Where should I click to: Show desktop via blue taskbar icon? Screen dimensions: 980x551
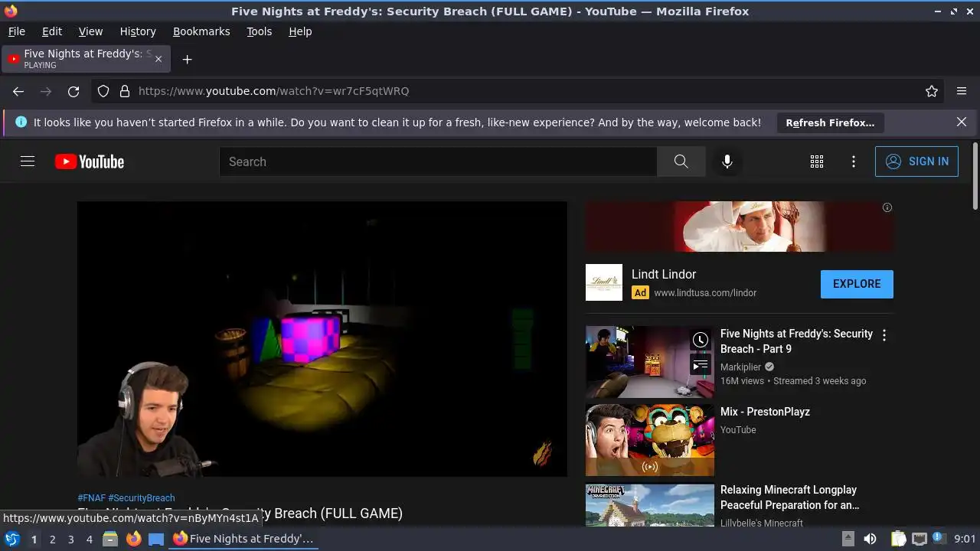[x=156, y=539]
